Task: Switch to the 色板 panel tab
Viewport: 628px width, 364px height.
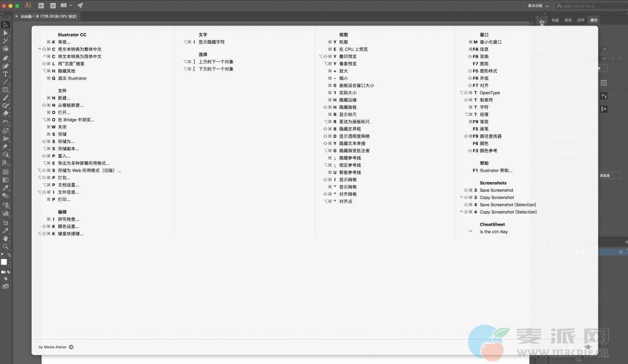Action: click(x=555, y=20)
